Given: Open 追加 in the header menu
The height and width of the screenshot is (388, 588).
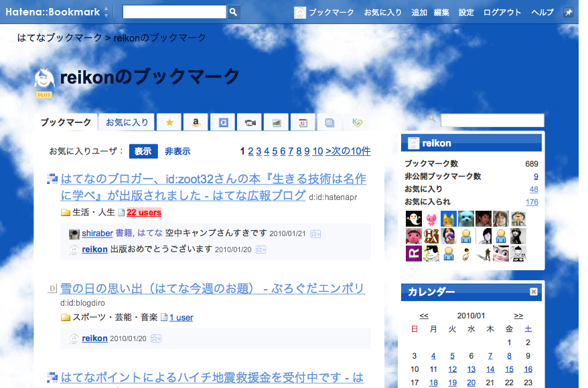Looking at the screenshot, I should (419, 12).
